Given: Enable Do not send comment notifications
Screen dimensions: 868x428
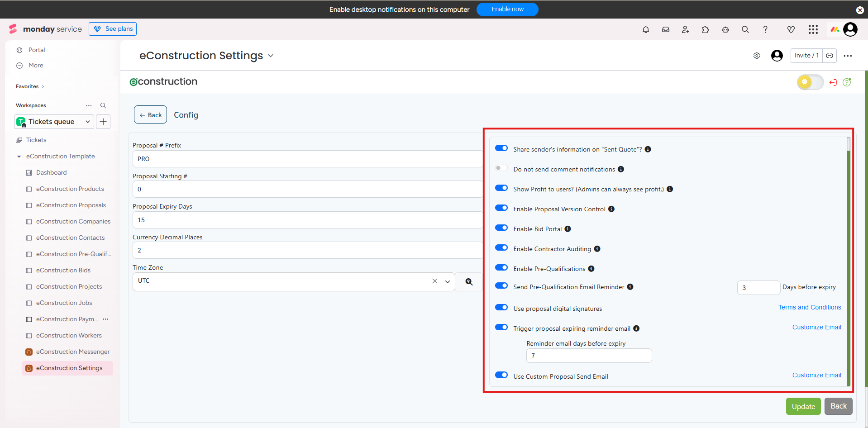Looking at the screenshot, I should [x=501, y=168].
